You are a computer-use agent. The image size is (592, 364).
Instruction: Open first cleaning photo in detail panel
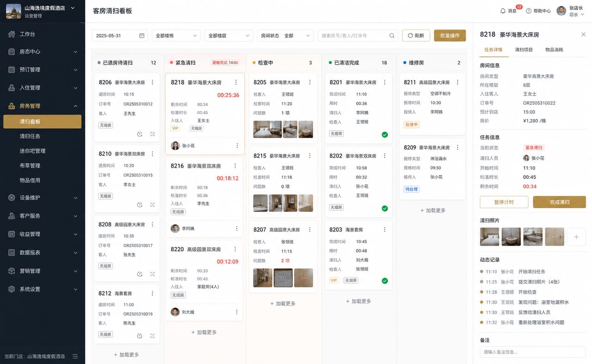point(489,237)
